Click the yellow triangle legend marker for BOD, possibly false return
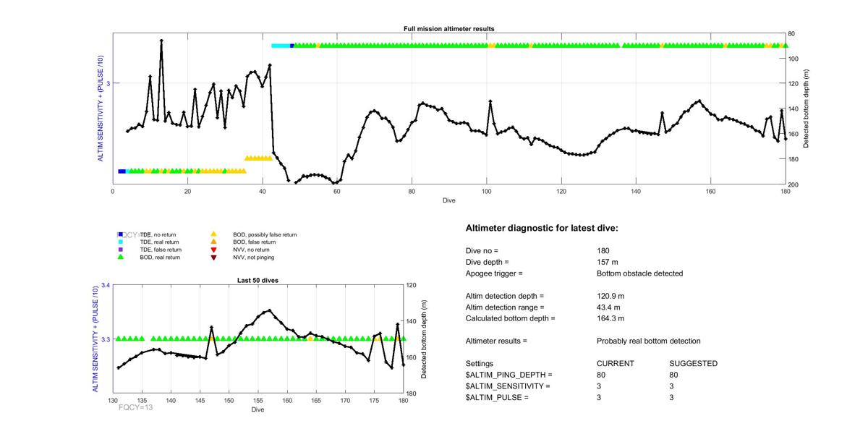Screen dimensions: 868x442 (213, 234)
